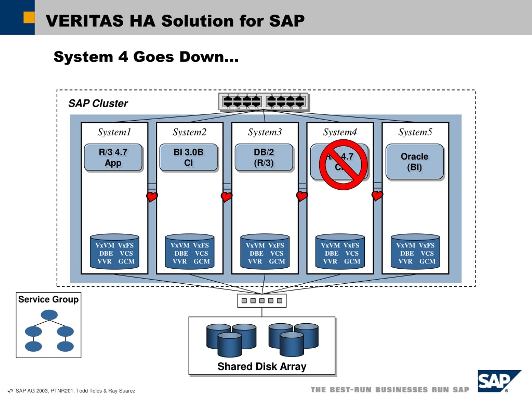This screenshot has width=532, height=399.
Task: Click the 'VERITAS HA Solution for SAP' title
Action: (x=175, y=21)
